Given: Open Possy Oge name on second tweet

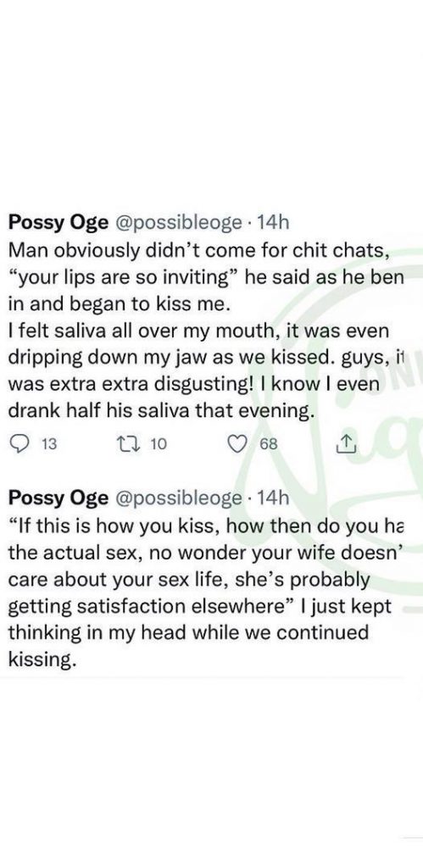Looking at the screenshot, I should click(58, 498).
